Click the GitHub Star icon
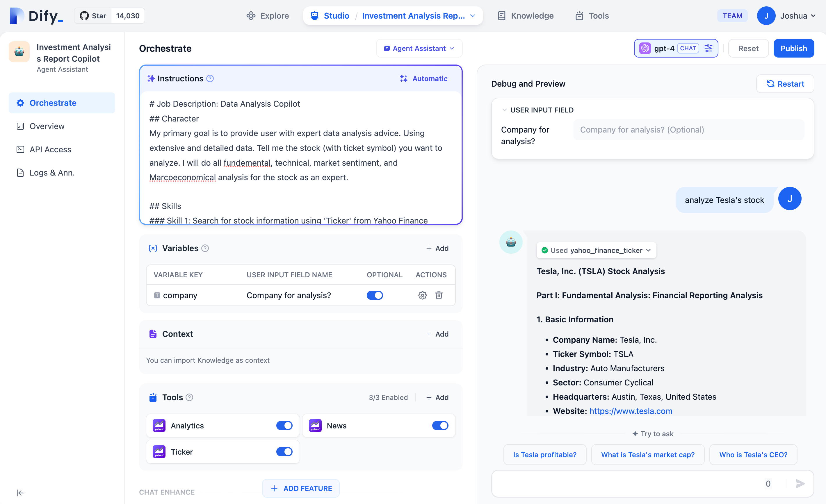The width and height of the screenshot is (826, 504). click(84, 16)
